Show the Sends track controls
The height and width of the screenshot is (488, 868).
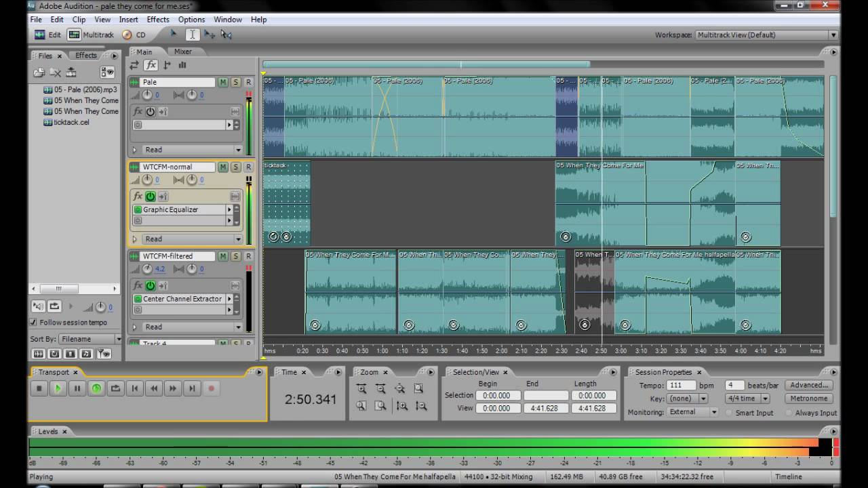167,65
